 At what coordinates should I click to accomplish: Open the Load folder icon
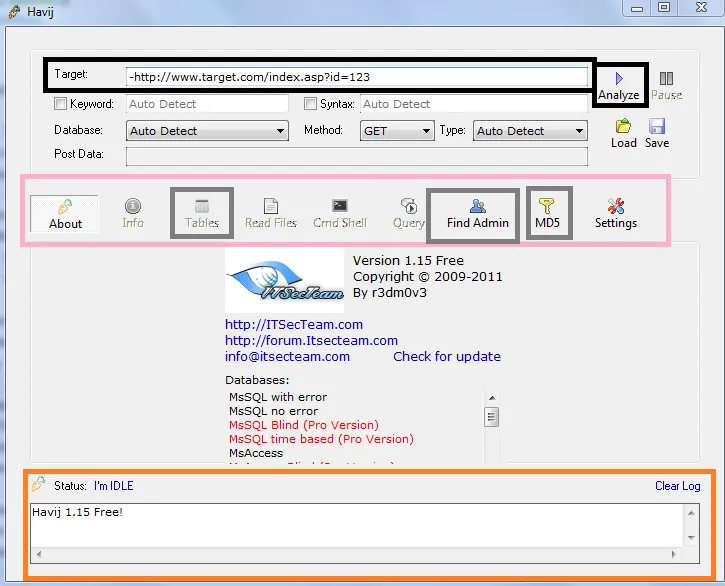623,126
